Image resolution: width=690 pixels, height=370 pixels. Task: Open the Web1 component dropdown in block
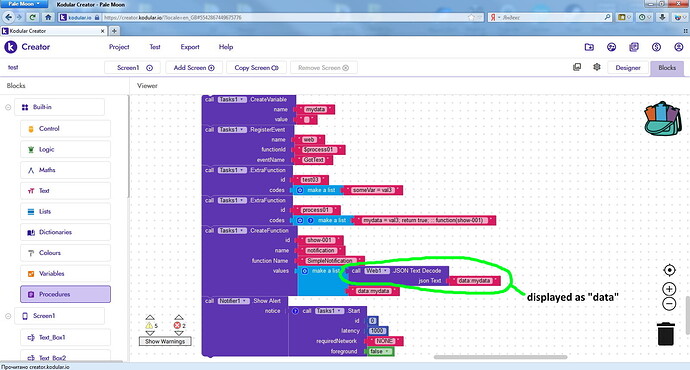click(377, 271)
